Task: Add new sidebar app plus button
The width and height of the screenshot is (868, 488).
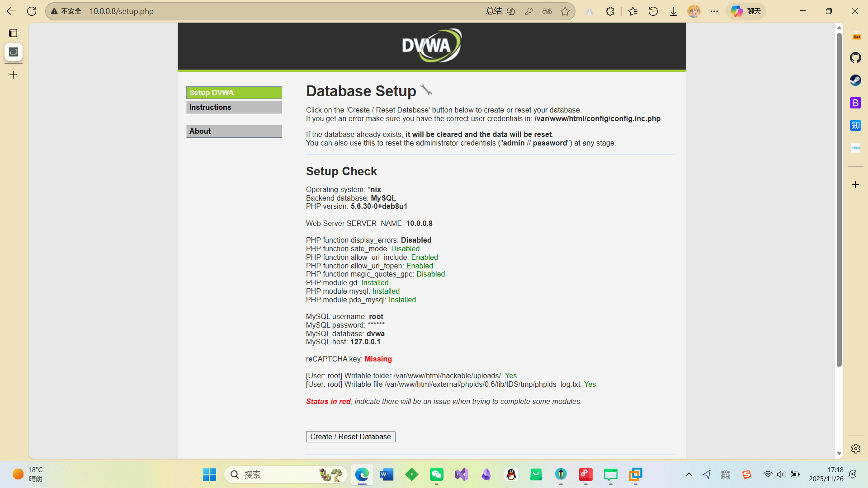Action: [855, 184]
